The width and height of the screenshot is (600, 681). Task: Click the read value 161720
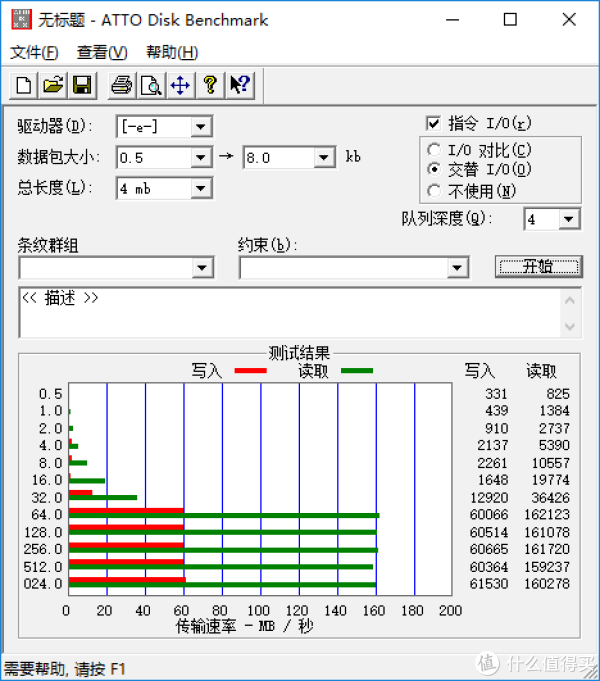[x=547, y=549]
